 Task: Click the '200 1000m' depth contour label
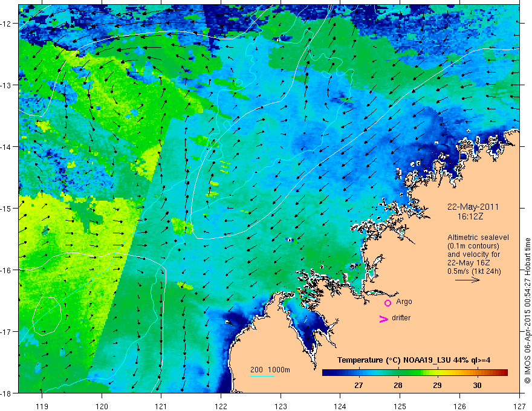(x=270, y=370)
